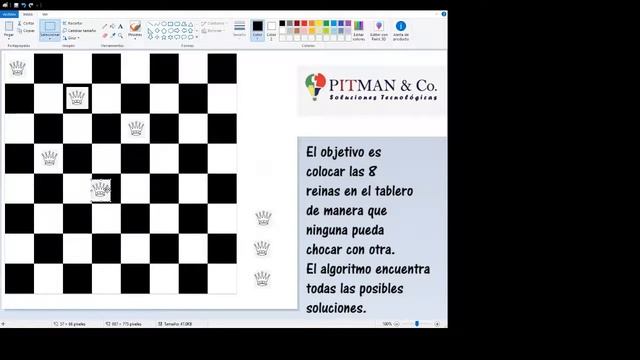Click the Cortar cut button
Image resolution: width=640 pixels, height=360 pixels.
26,23
